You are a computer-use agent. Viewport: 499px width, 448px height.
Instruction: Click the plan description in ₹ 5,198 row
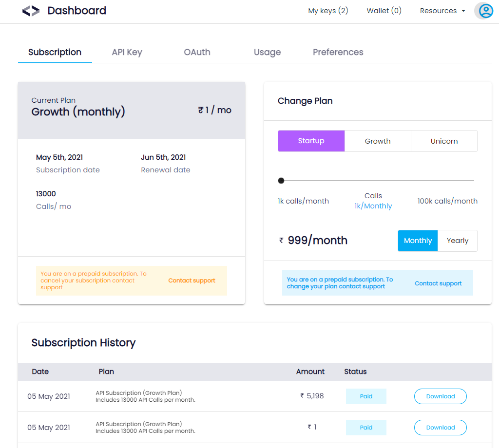coord(145,396)
